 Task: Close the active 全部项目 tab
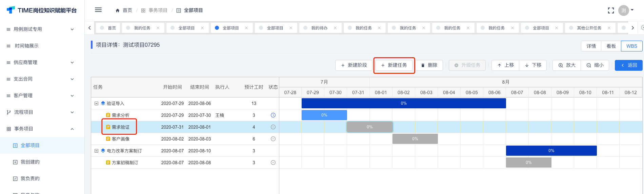(246, 28)
